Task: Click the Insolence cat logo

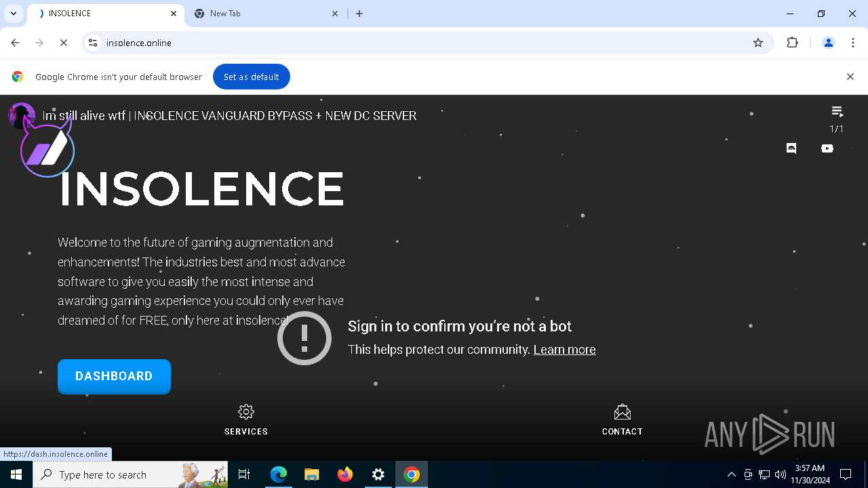Action: click(x=47, y=146)
